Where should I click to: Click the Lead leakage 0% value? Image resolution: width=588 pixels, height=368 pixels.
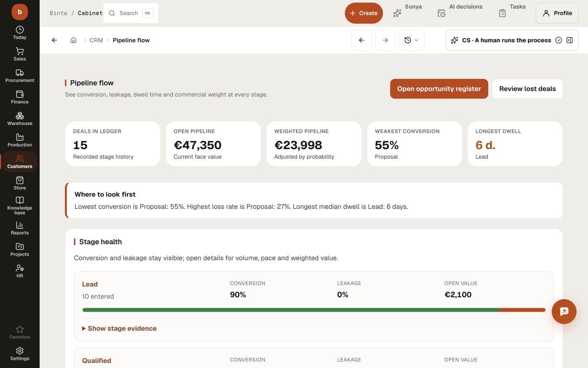click(343, 294)
